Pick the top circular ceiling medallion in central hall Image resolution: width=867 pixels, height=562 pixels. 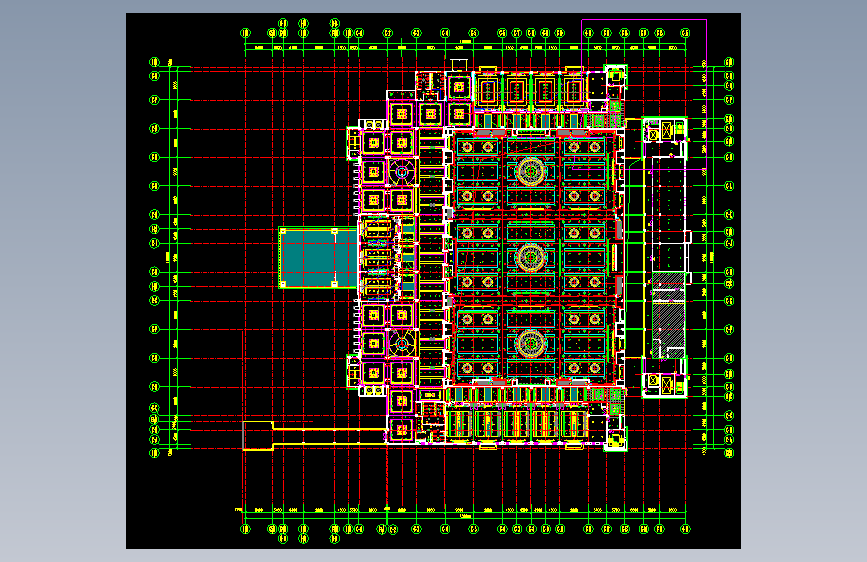click(531, 171)
